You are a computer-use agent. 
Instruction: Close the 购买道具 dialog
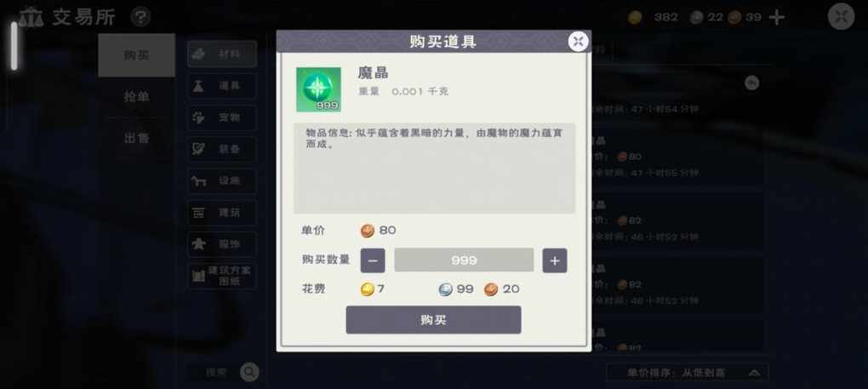tap(578, 42)
